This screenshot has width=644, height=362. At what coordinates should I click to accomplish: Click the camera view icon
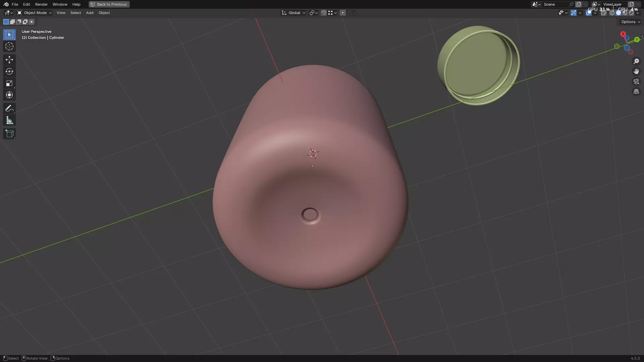pyautogui.click(x=636, y=81)
